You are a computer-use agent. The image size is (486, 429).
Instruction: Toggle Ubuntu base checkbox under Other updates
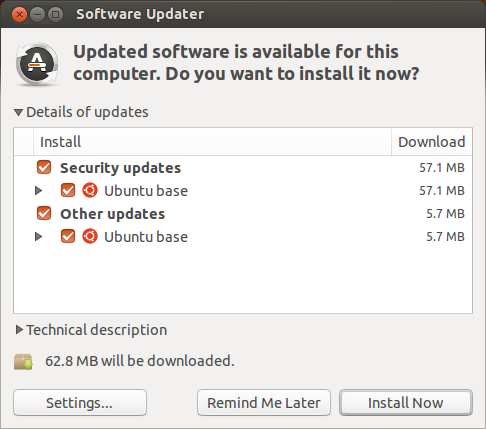click(68, 236)
